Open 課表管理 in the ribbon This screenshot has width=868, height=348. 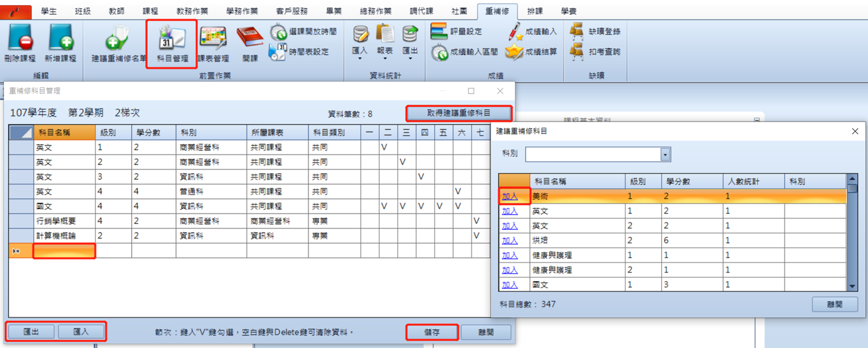click(x=213, y=44)
